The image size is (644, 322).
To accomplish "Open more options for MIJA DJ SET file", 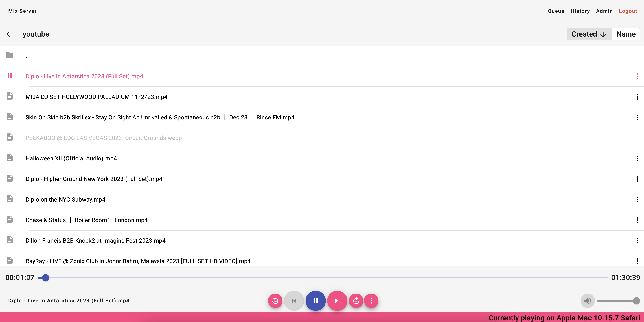I will (x=637, y=97).
